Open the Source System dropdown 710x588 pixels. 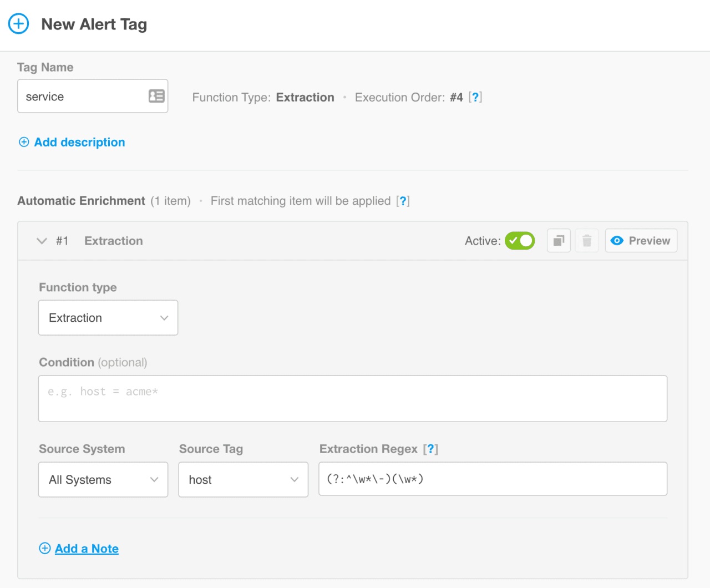pos(103,479)
